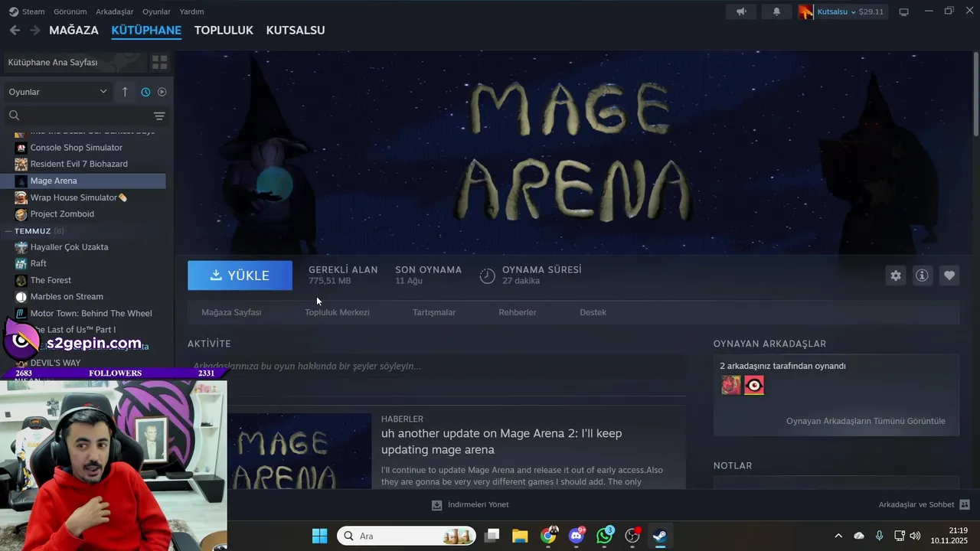
Task: Open Google Chrome from taskbar
Action: [x=548, y=536]
